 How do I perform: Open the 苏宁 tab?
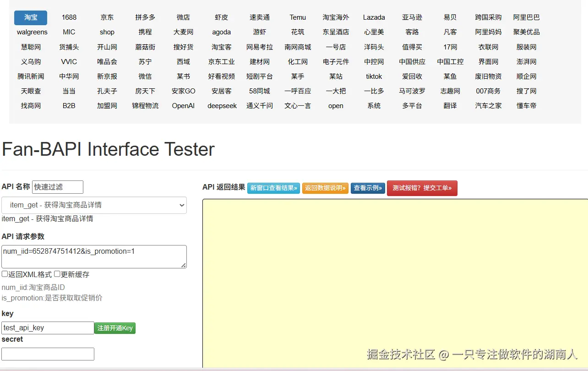[x=145, y=61]
